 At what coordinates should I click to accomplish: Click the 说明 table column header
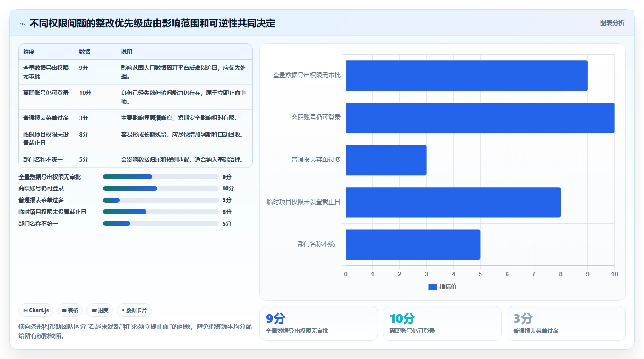[127, 52]
